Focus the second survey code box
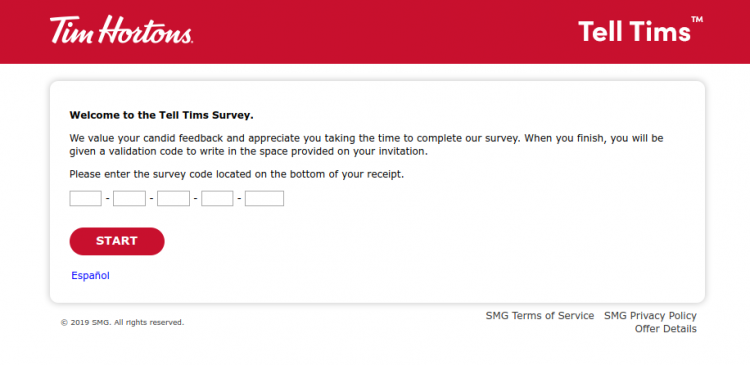Viewport: 750px width, 365px height. 130,199
